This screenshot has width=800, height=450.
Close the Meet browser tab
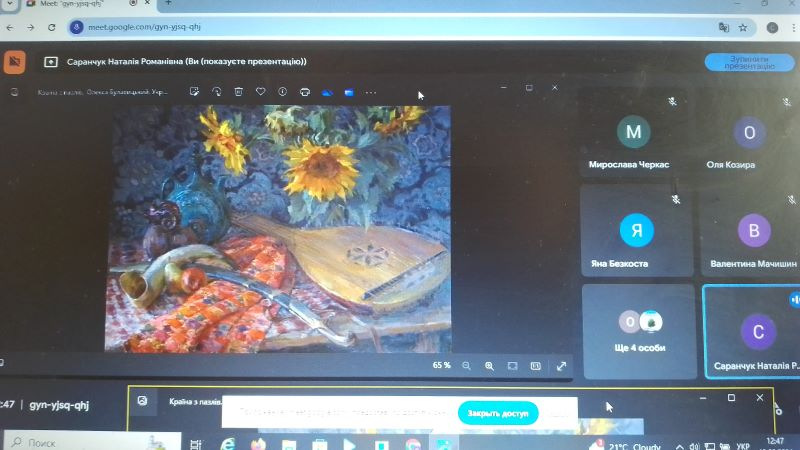coord(147,3)
